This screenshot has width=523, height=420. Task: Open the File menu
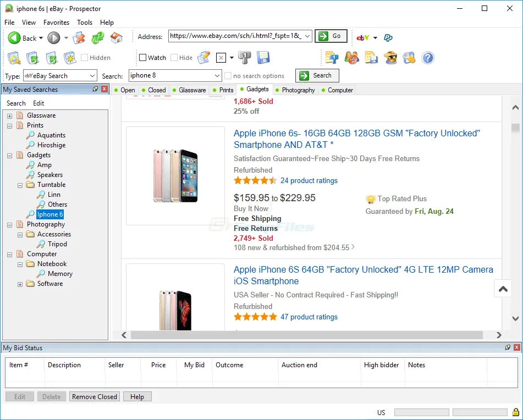click(x=9, y=23)
